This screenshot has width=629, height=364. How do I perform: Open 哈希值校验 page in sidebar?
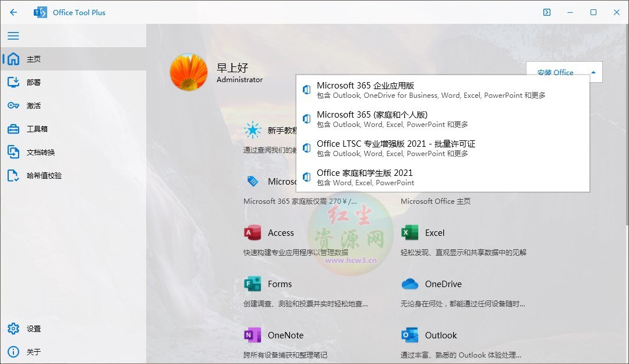point(73,175)
